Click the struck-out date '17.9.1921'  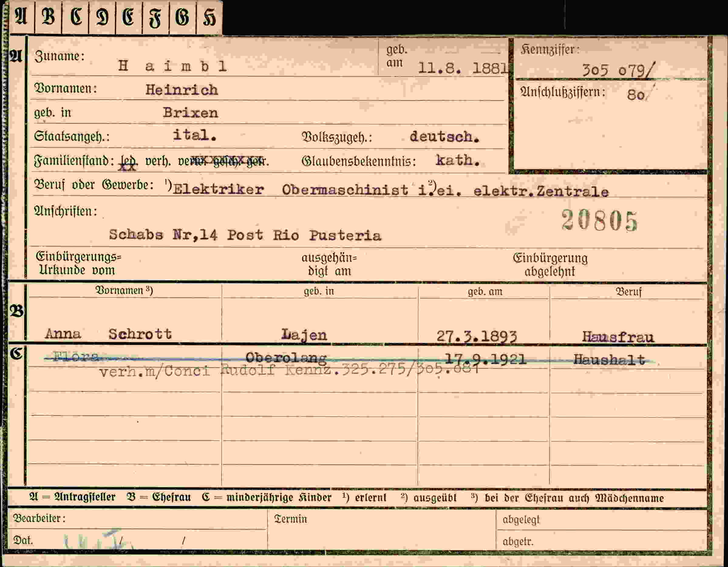click(x=486, y=359)
